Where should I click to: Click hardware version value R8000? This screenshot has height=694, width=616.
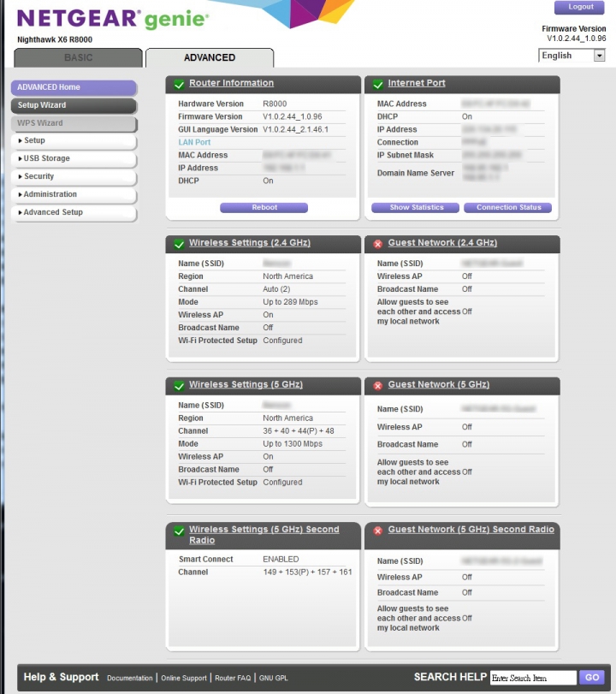[275, 104]
